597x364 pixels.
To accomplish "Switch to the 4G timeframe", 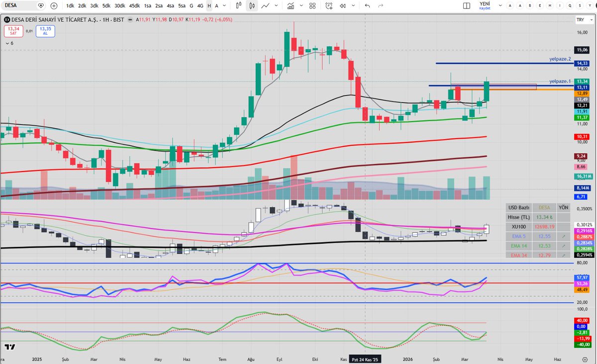I will pyautogui.click(x=200, y=5).
